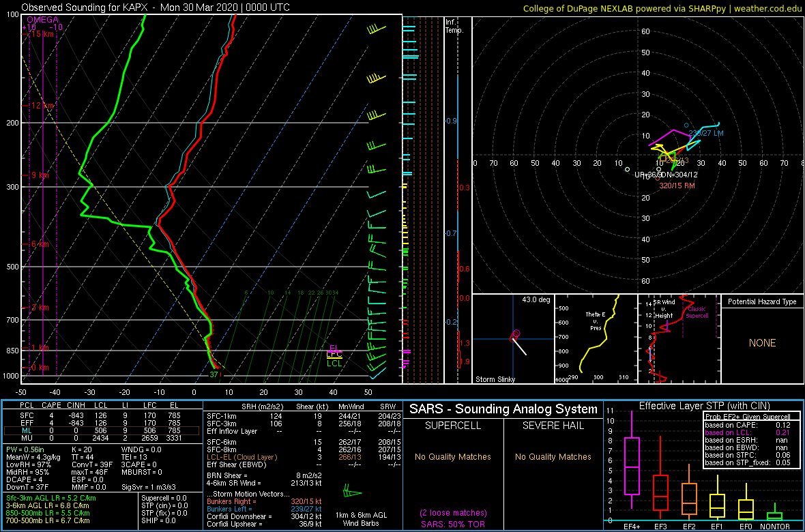The width and height of the screenshot is (805, 532).
Task: Click the 3 km height label
Action: [x=40, y=307]
